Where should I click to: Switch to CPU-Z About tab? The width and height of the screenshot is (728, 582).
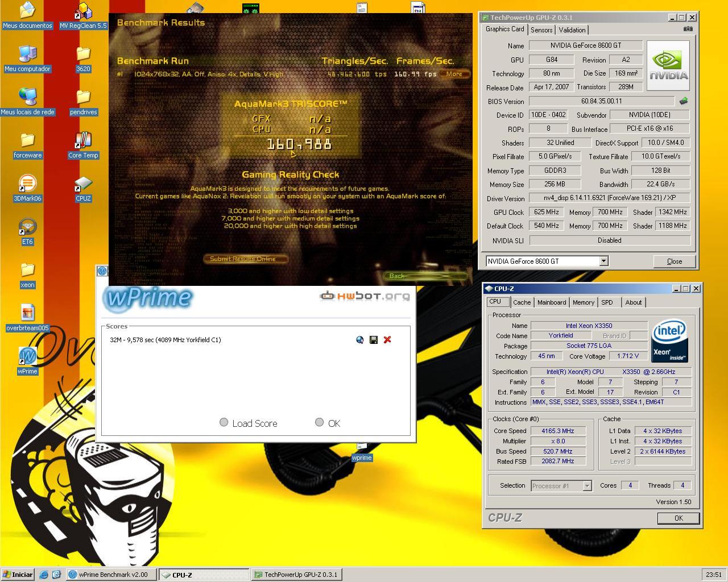pyautogui.click(x=634, y=302)
